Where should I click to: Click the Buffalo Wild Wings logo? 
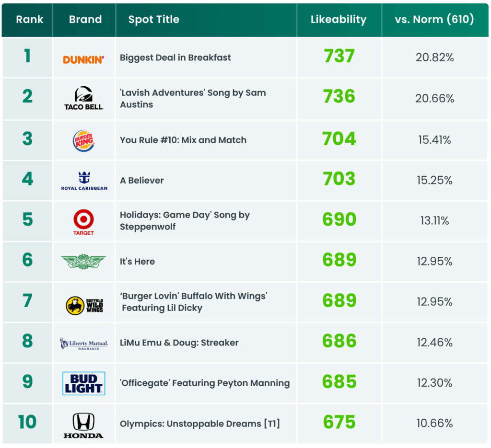(84, 305)
